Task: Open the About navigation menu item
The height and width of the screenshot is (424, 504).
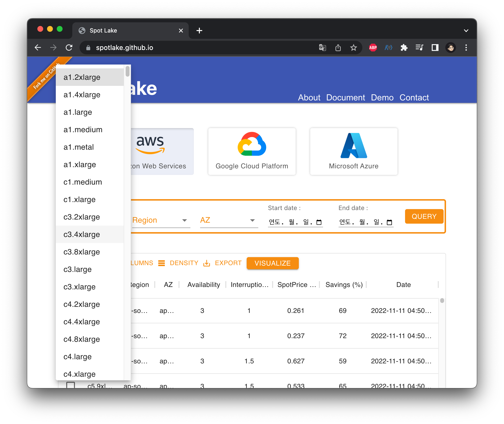Action: (x=309, y=98)
